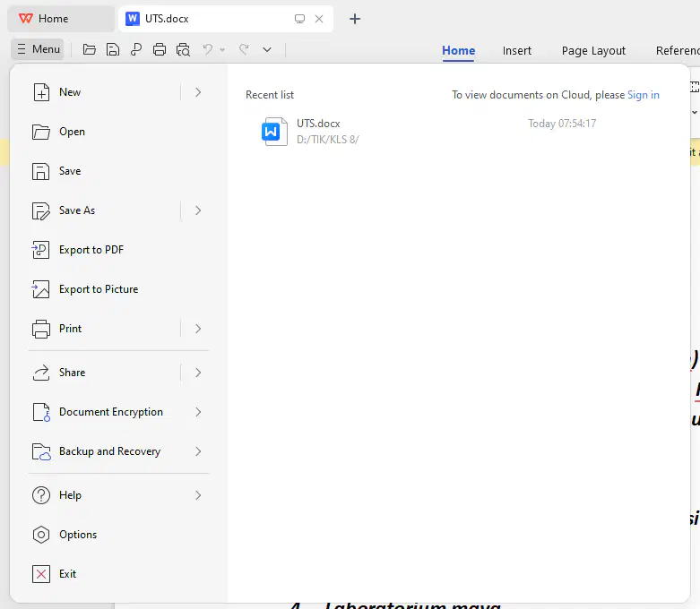Expand the quick access toolbar customize arrow
Screen dimensions: 700x609
(x=267, y=49)
